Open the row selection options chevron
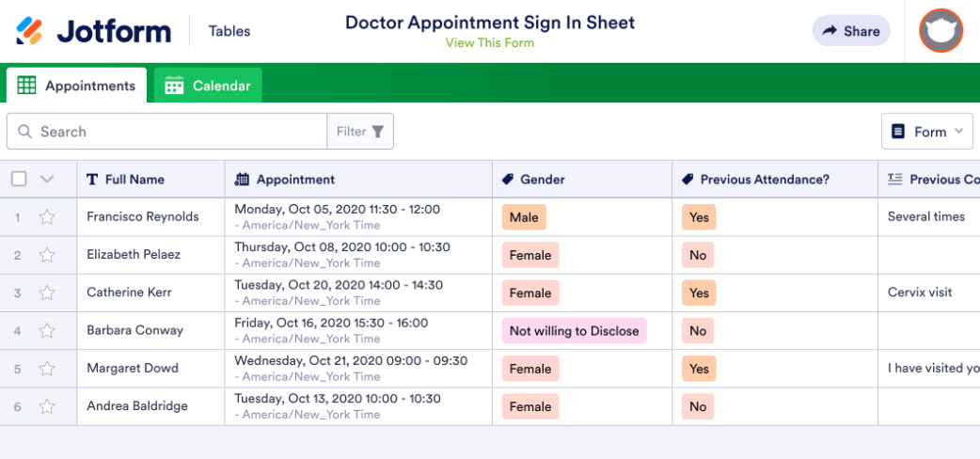Image resolution: width=980 pixels, height=459 pixels. coord(47,179)
